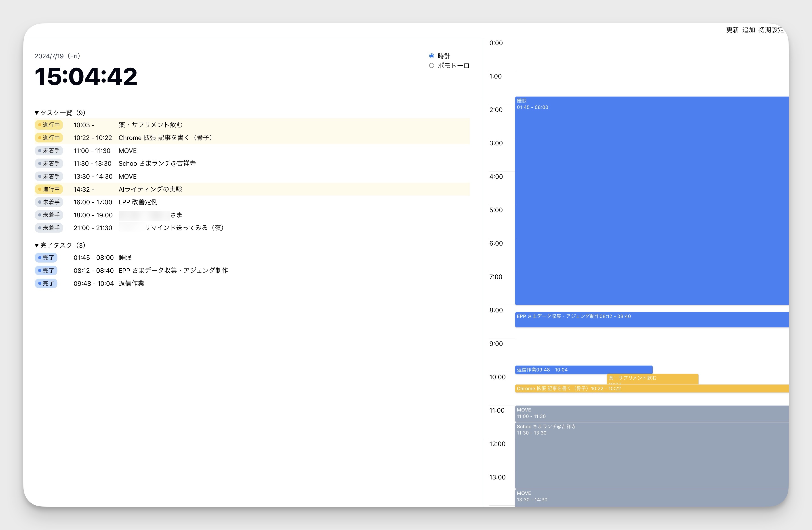Click the 15:04:42 clock display
Screen dimensions: 812x530
[x=86, y=76]
